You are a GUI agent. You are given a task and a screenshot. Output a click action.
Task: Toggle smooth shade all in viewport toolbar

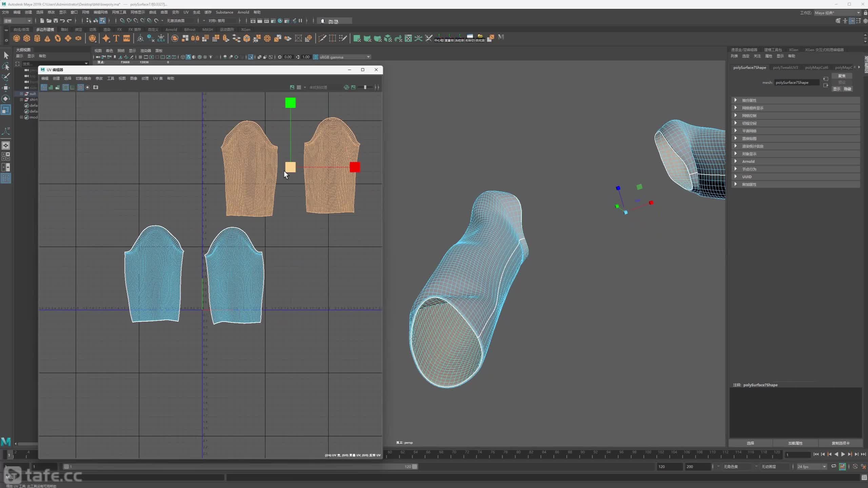pyautogui.click(x=188, y=57)
